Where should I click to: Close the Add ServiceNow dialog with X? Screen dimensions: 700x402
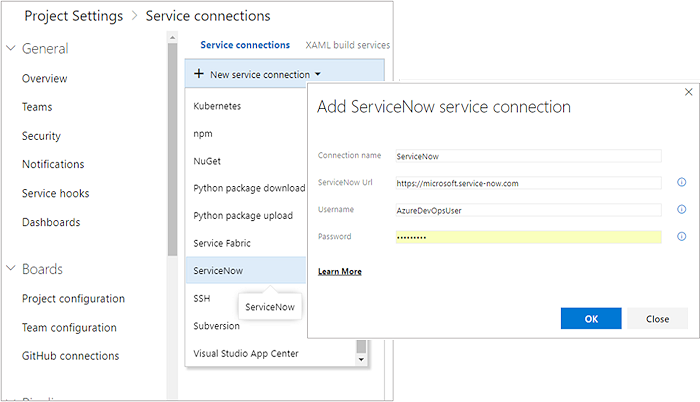point(688,92)
